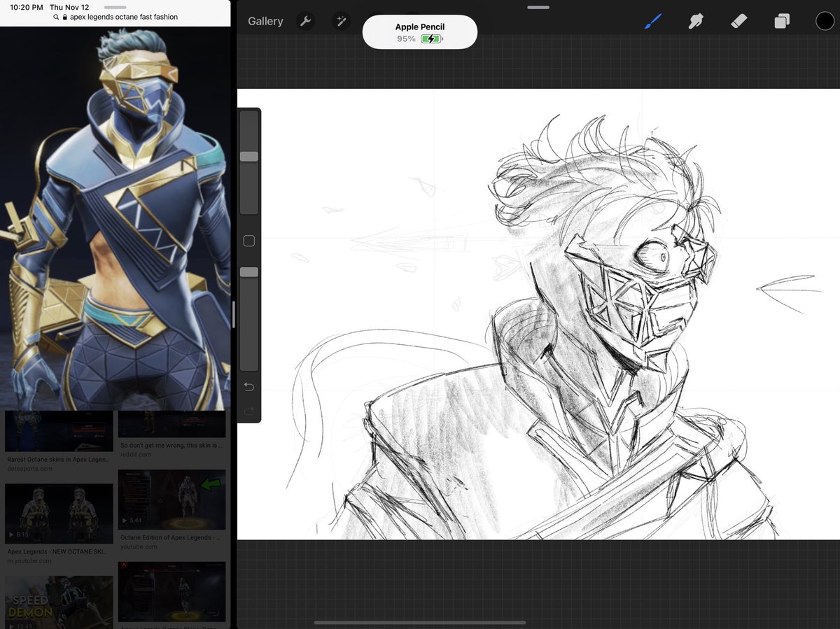Open the youtube.com source link
Image resolution: width=840 pixels, height=629 pixels.
[139, 546]
